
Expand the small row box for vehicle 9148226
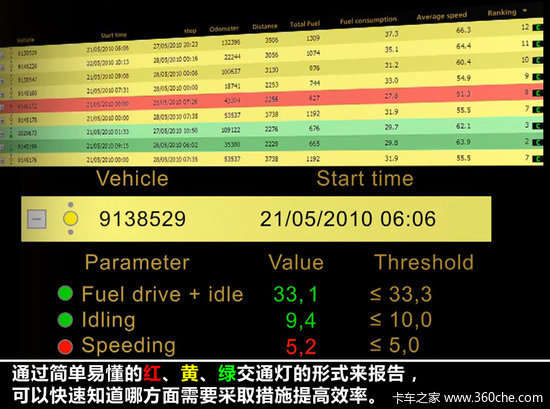(x=2, y=68)
